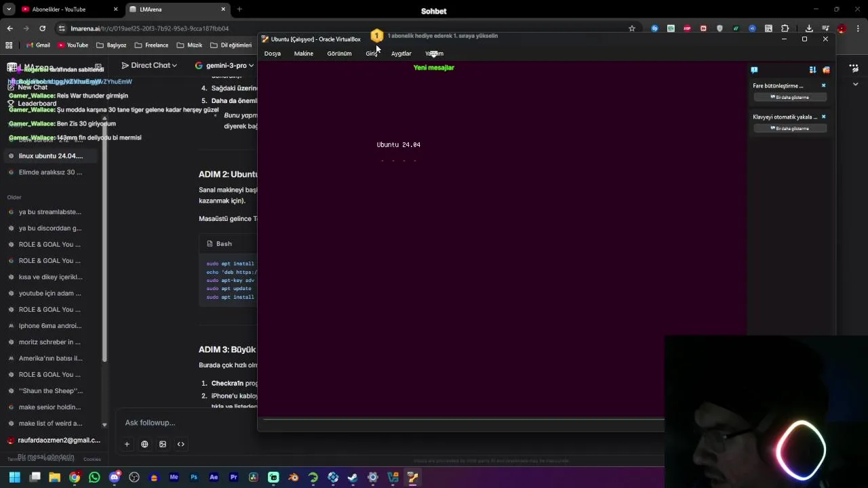Open the Başlıyoz bookmark folder

click(111, 45)
